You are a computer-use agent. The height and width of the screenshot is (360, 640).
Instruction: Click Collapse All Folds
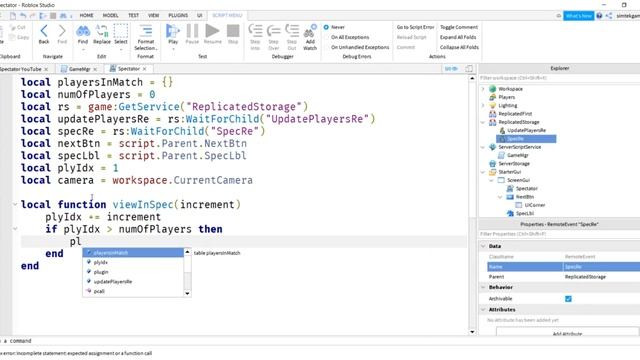point(459,47)
